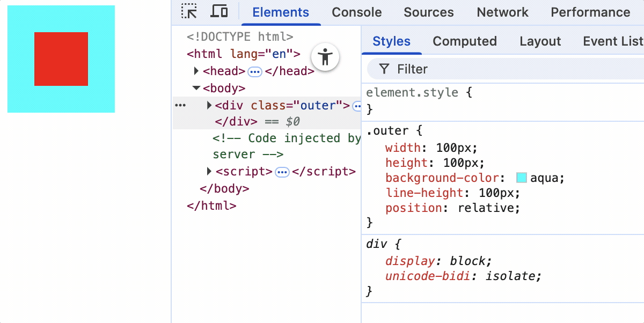
Task: Open the three-dot menu beside the outer div
Action: (180, 106)
